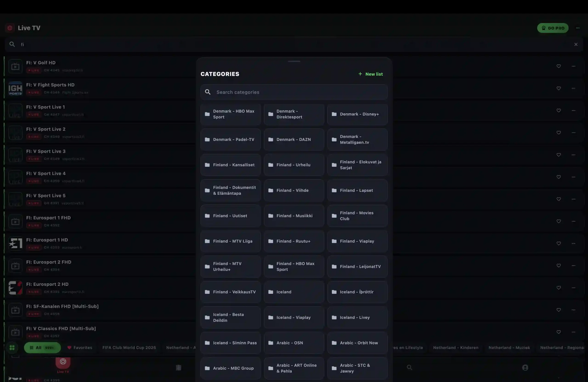Open the Denmark - Direktesport category folder
588x382 pixels.
tap(294, 114)
